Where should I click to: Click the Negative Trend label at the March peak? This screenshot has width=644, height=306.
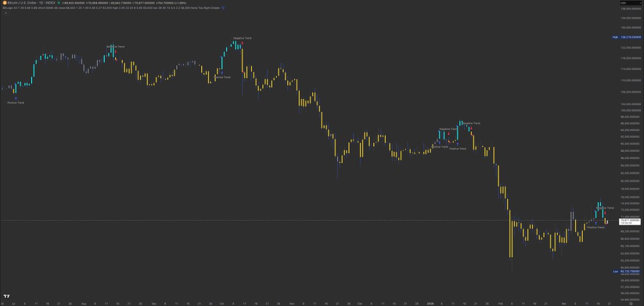pyautogui.click(x=604, y=208)
